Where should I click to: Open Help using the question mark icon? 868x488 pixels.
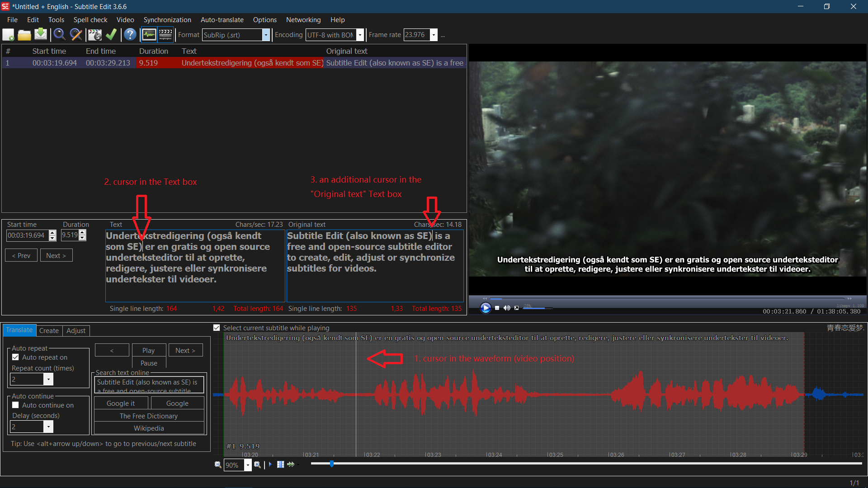click(x=130, y=35)
